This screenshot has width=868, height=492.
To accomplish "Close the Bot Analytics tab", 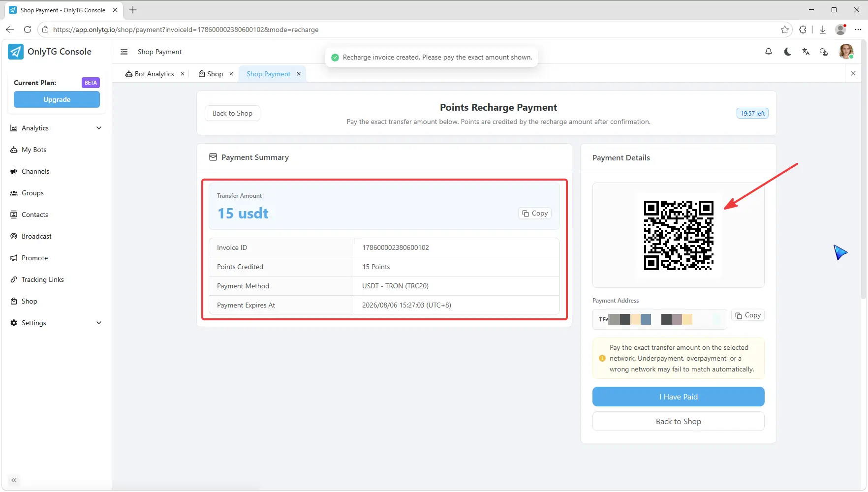I will [183, 74].
